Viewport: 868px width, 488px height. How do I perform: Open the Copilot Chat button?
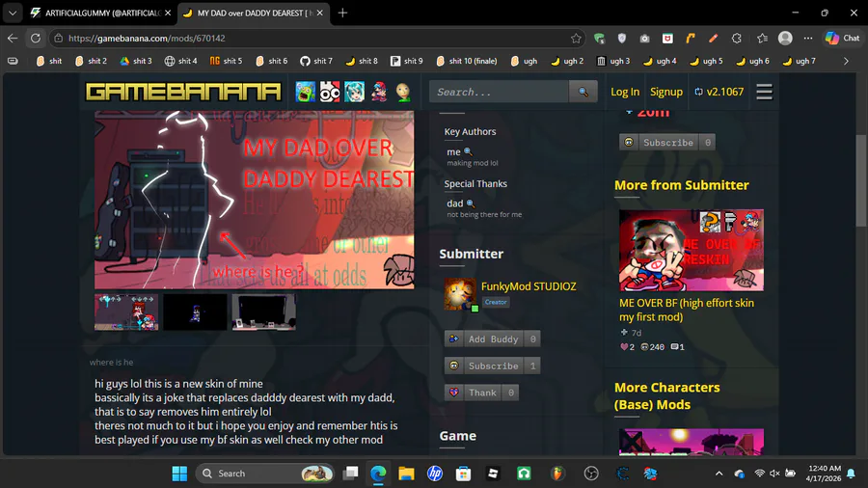click(843, 39)
